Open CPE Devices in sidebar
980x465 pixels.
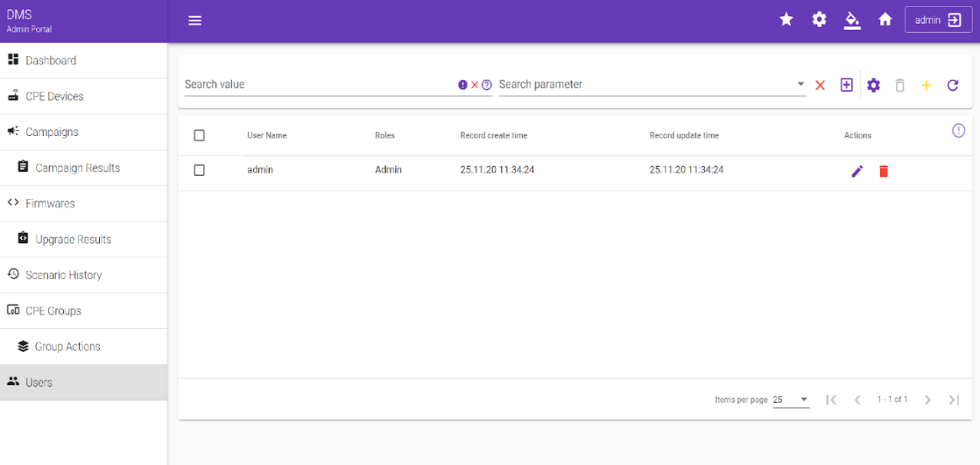(x=55, y=96)
